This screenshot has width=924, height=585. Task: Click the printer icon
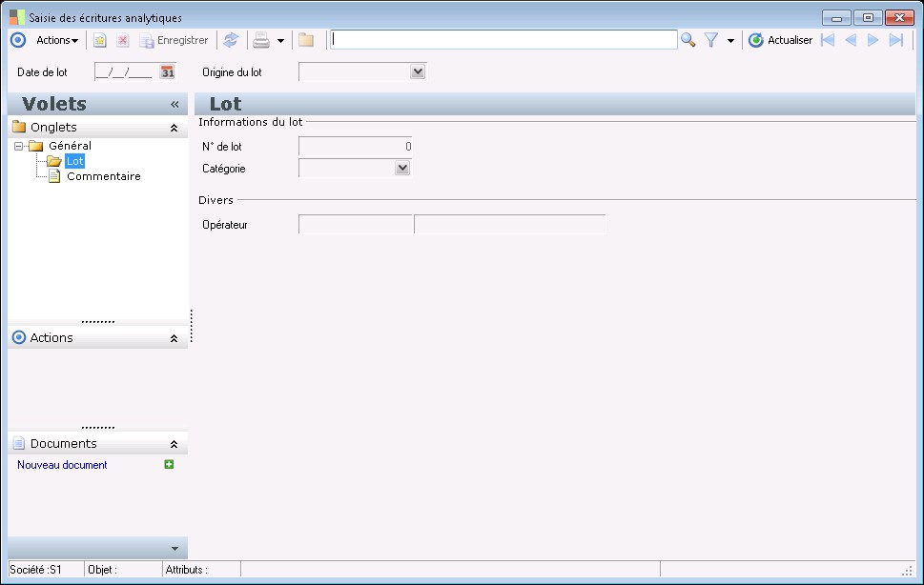tap(261, 40)
